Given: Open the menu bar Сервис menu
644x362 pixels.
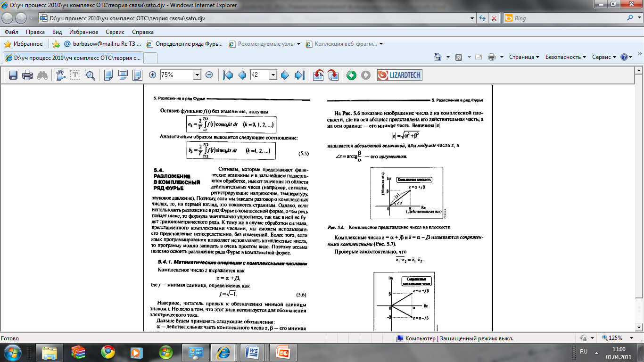Looking at the screenshot, I should pos(115,32).
